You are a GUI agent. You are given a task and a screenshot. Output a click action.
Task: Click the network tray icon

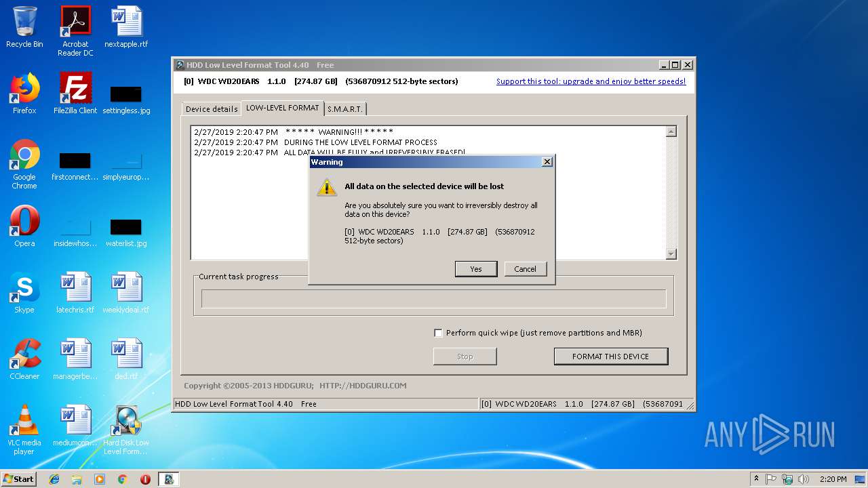click(x=787, y=479)
